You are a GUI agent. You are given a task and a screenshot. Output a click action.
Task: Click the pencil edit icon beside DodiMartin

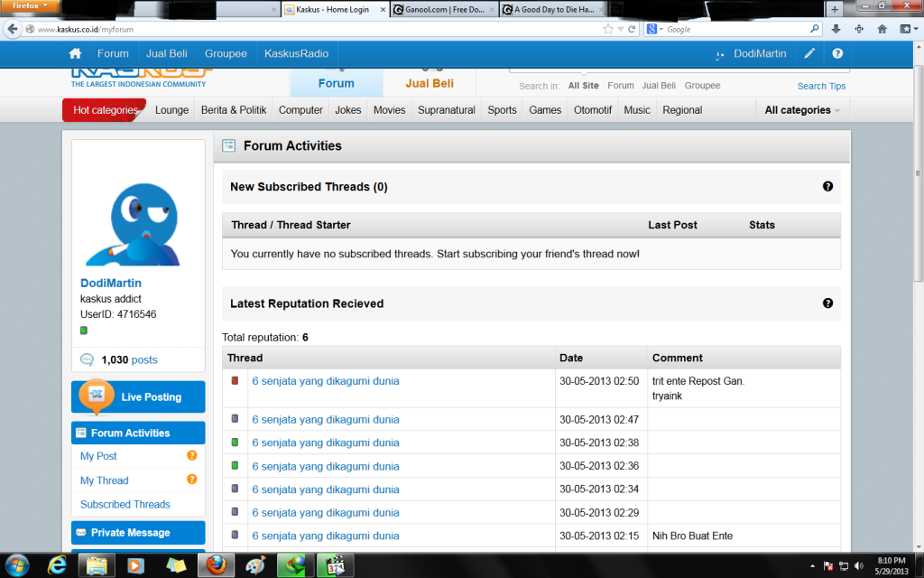click(809, 53)
